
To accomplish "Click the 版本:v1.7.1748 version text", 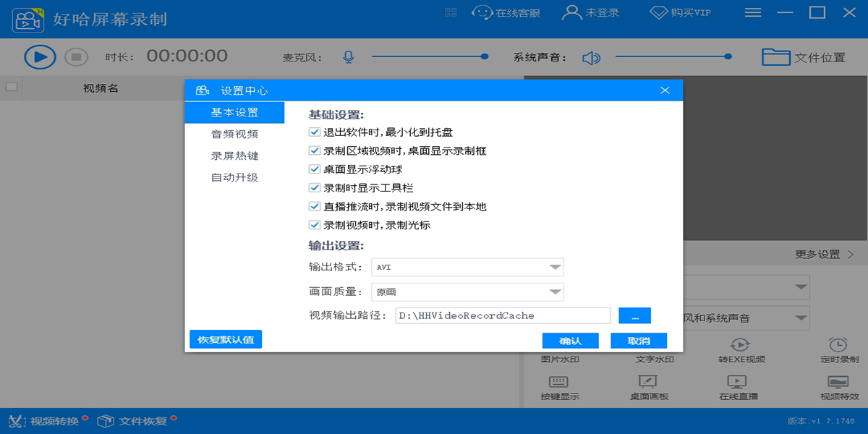I will coord(821,422).
